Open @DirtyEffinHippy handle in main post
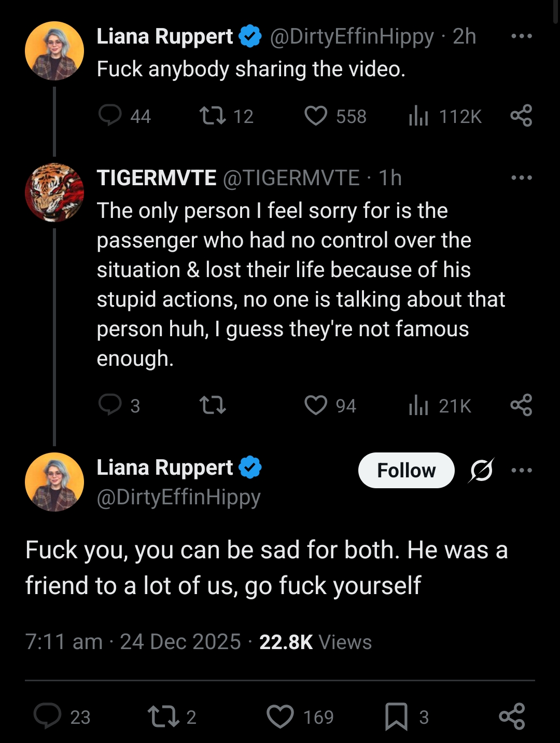The width and height of the screenshot is (560, 743). tap(178, 497)
